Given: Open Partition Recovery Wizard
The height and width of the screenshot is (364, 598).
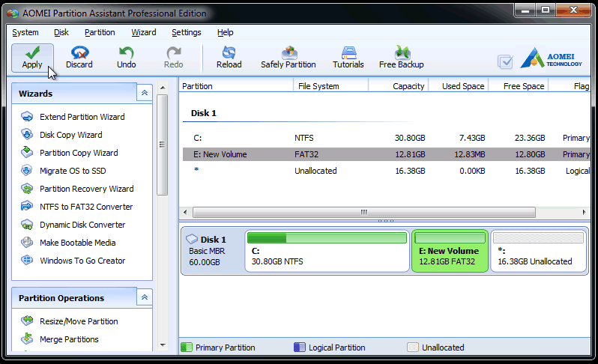Looking at the screenshot, I should [x=77, y=188].
